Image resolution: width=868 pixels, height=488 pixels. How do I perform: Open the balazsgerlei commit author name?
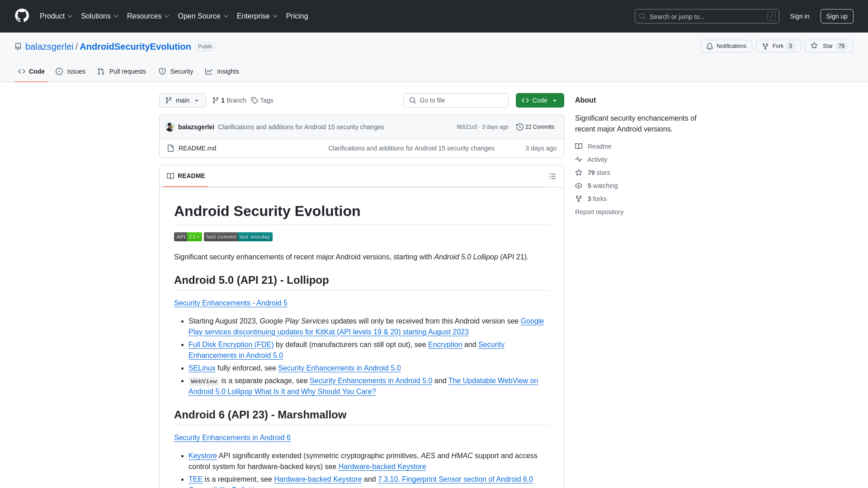(x=196, y=127)
